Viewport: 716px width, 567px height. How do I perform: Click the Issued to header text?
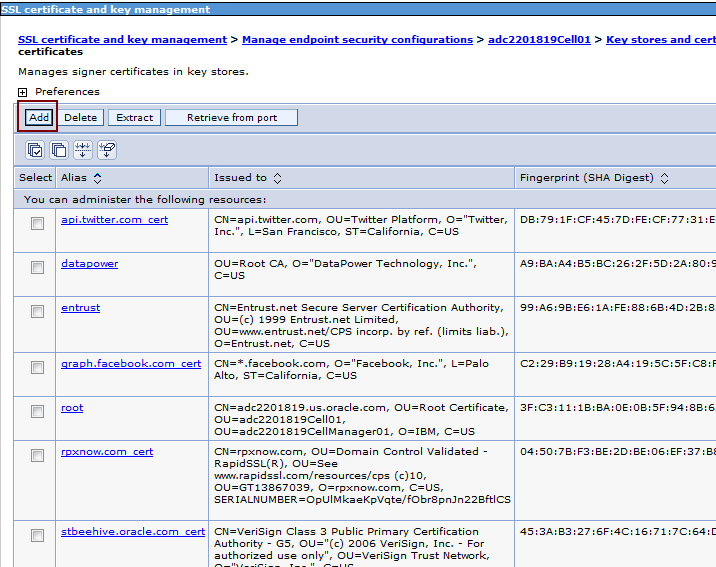(x=240, y=178)
